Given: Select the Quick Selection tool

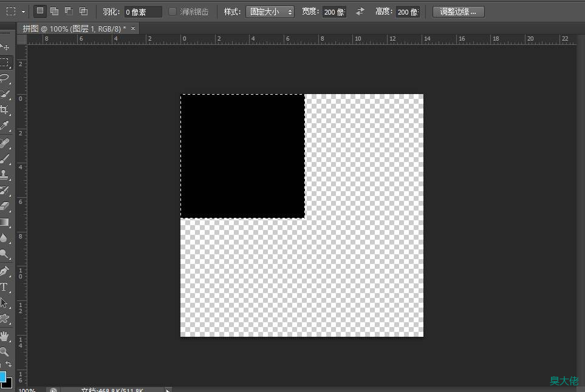Looking at the screenshot, I should pyautogui.click(x=5, y=94).
